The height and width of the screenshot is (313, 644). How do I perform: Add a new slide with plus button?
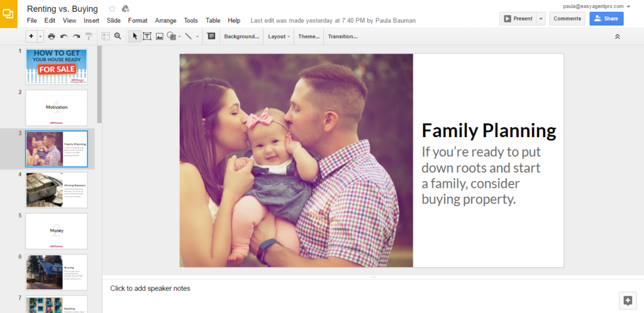(x=31, y=36)
